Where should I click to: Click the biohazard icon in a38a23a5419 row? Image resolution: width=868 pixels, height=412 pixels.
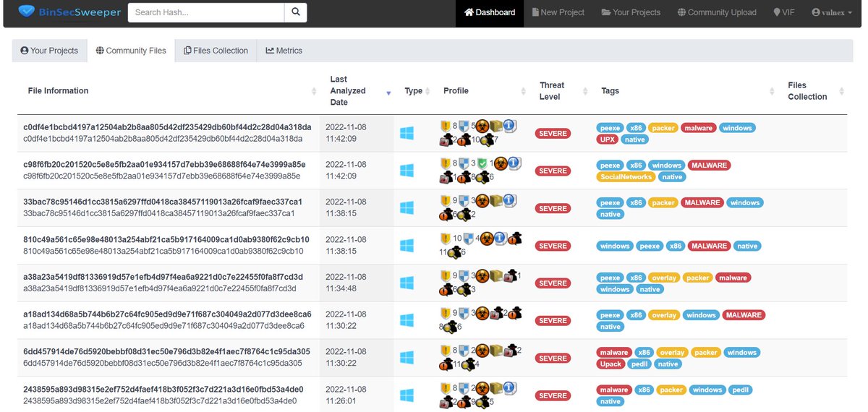point(482,276)
